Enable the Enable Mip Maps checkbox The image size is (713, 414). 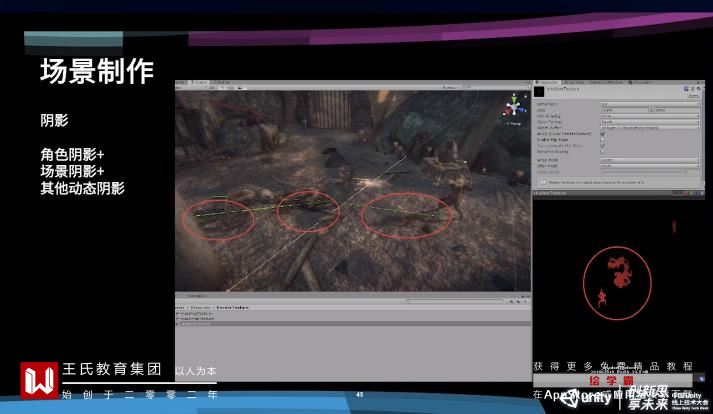pos(603,140)
